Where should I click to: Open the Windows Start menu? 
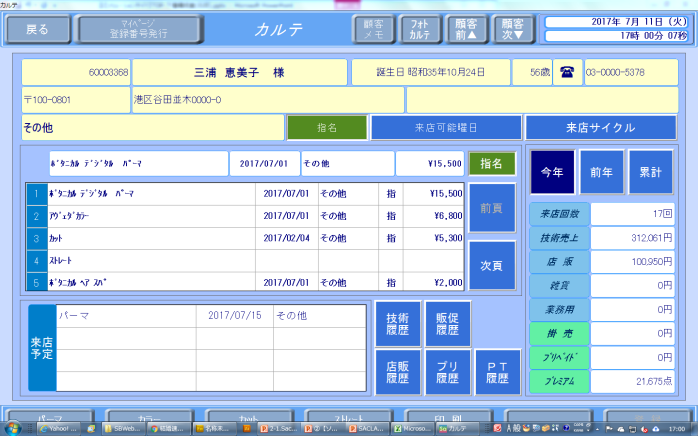12,428
